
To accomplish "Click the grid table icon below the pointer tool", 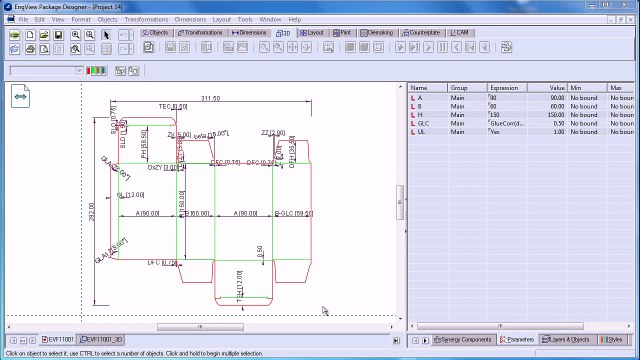I will [106, 49].
